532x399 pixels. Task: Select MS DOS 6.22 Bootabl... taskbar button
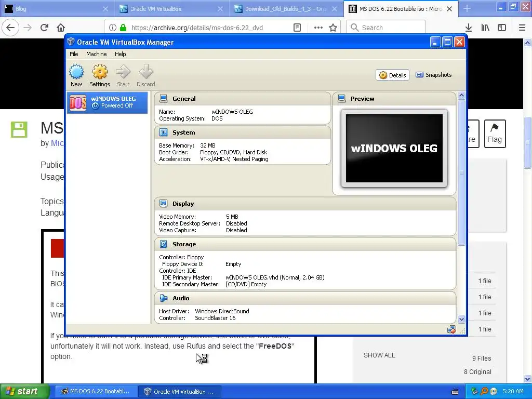tap(96, 392)
